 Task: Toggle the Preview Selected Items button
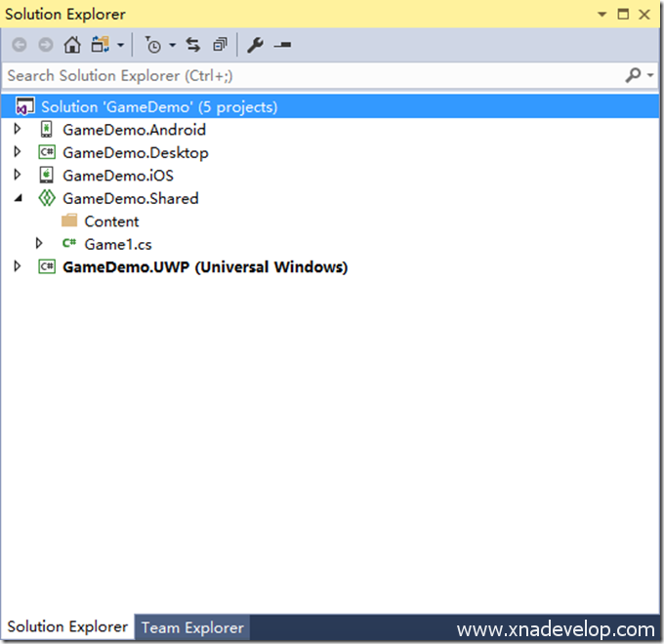(282, 45)
